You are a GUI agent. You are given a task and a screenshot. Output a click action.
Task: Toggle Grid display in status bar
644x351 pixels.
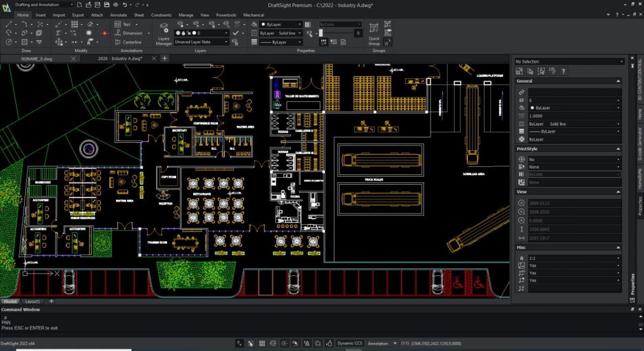coord(262,343)
